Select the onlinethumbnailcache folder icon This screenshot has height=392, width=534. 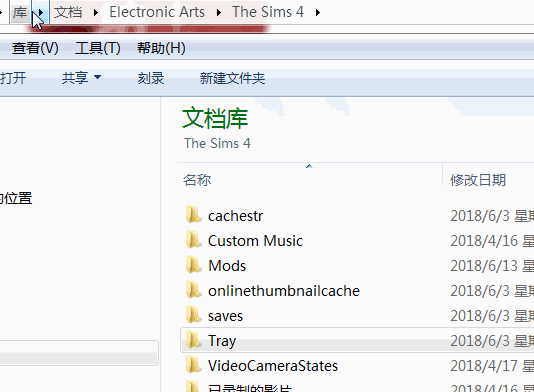194,290
